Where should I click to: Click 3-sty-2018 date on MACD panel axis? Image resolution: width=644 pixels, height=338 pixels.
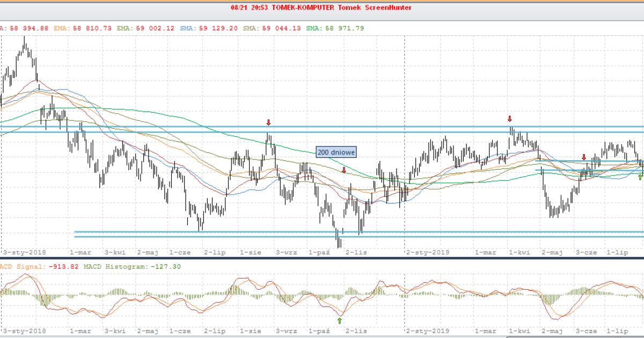(25, 331)
